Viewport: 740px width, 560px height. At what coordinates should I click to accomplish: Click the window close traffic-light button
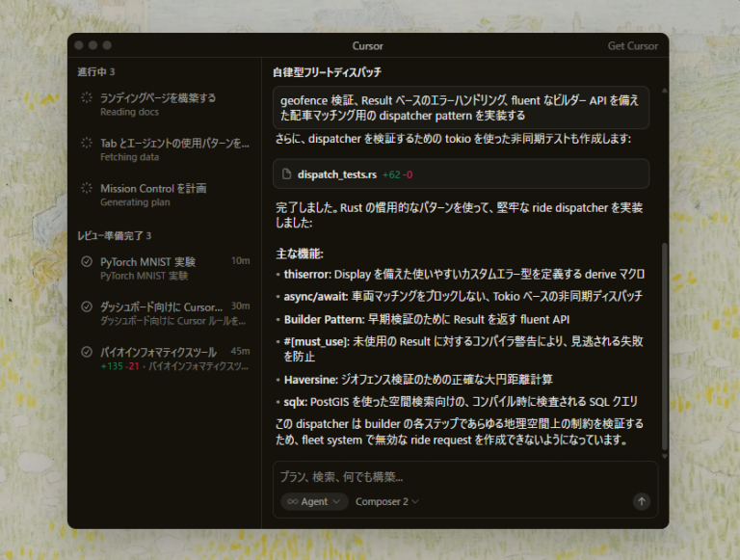79,45
